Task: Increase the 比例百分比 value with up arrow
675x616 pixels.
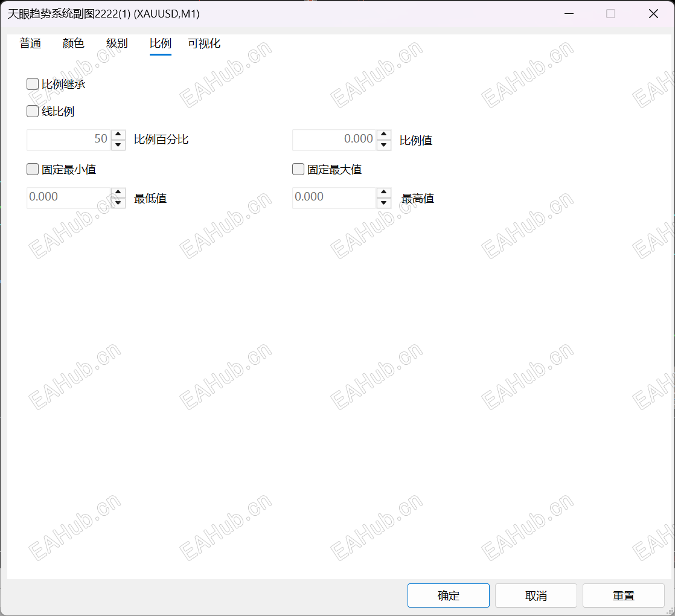Action: 118,134
